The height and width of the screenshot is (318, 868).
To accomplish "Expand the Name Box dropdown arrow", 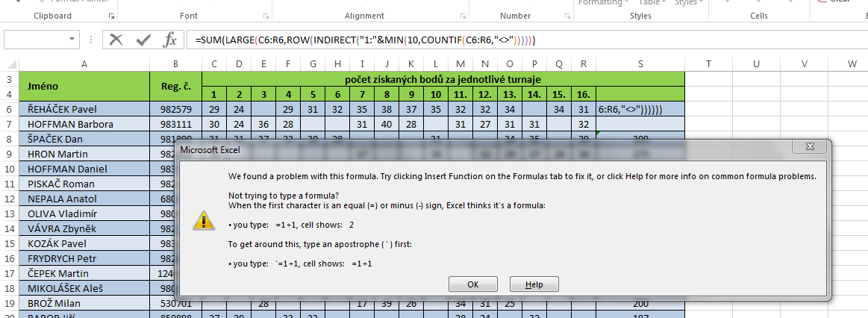I will (x=72, y=40).
